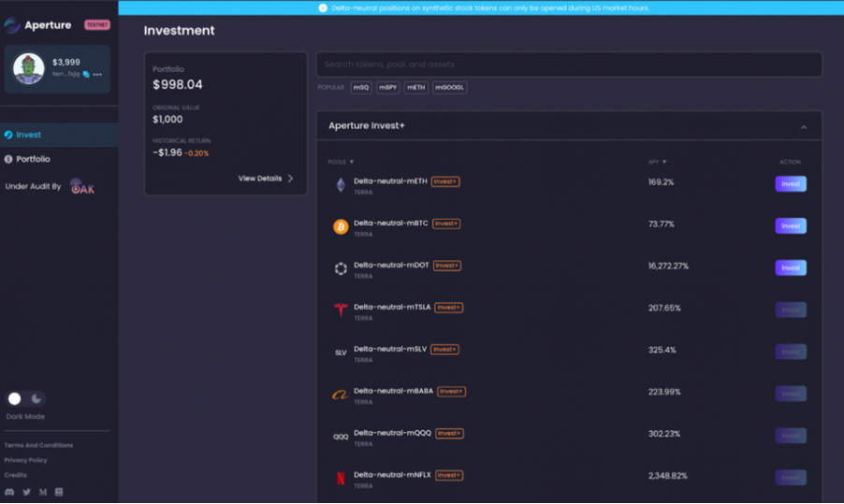Viewport: 844px width, 504px height.
Task: Focus the search tokens input field
Action: [x=569, y=65]
